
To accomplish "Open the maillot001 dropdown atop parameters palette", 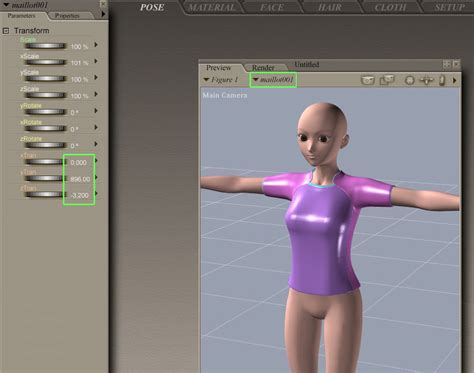I will (25, 5).
